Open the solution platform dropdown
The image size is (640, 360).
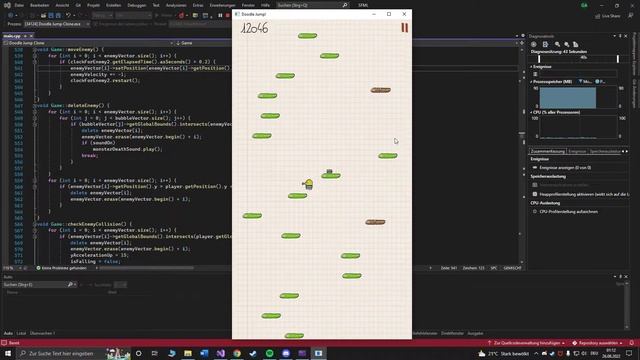point(133,16)
